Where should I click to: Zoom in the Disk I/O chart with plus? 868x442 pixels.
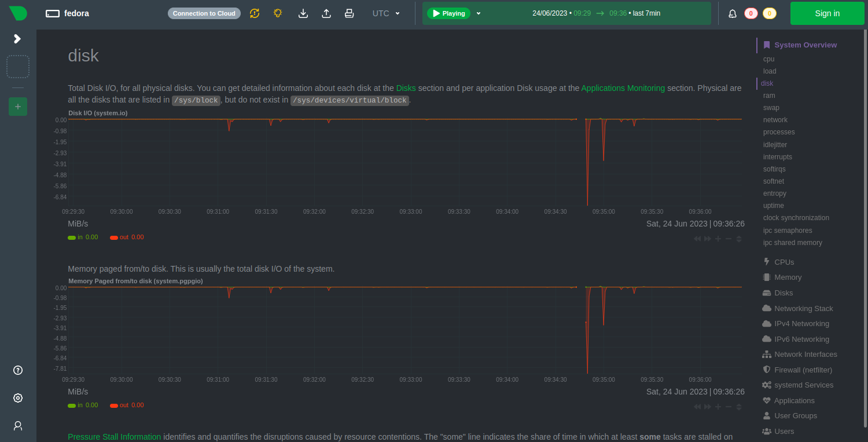[x=718, y=239]
